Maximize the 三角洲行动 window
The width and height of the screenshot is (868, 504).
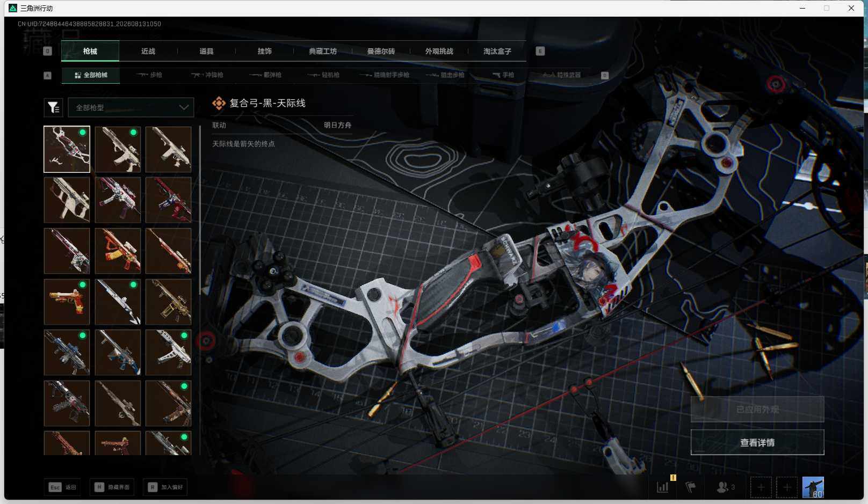click(x=827, y=8)
